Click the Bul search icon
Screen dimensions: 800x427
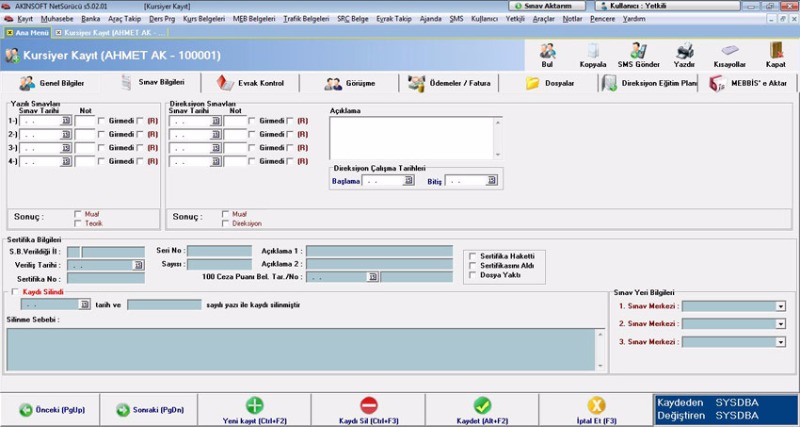547,51
